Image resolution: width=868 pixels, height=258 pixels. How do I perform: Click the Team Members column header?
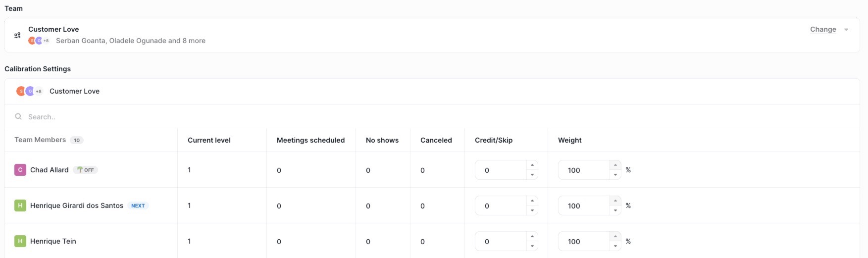click(x=40, y=140)
